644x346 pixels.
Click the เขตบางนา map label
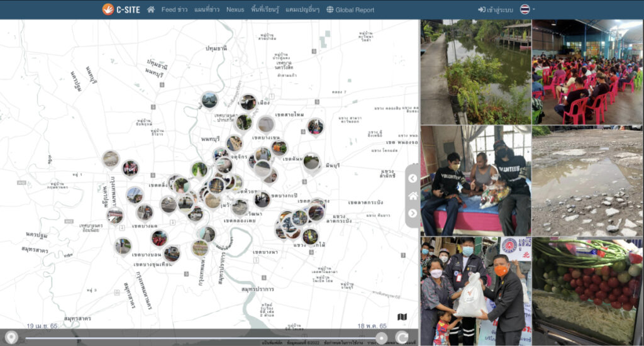(x=265, y=252)
